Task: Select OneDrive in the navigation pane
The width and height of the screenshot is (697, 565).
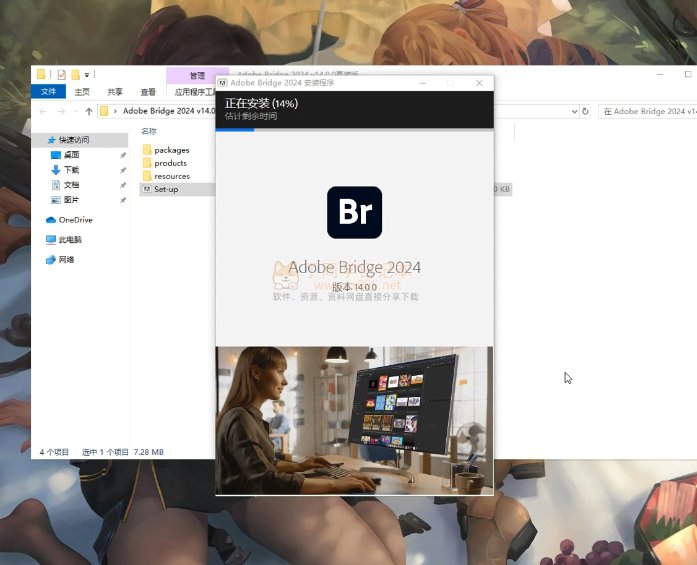Action: coord(76,220)
